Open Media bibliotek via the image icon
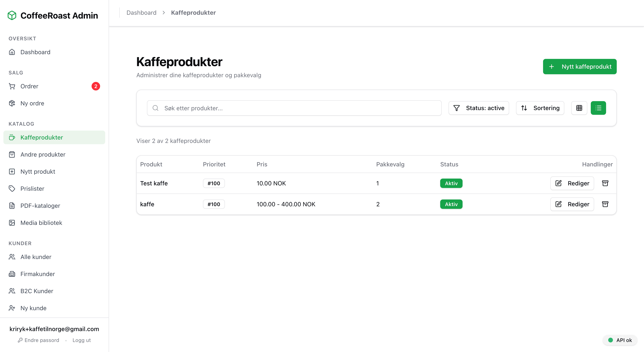This screenshot has width=644, height=352. (12, 223)
